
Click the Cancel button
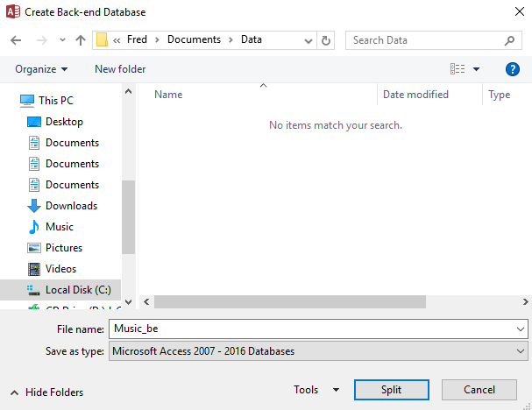click(x=479, y=390)
